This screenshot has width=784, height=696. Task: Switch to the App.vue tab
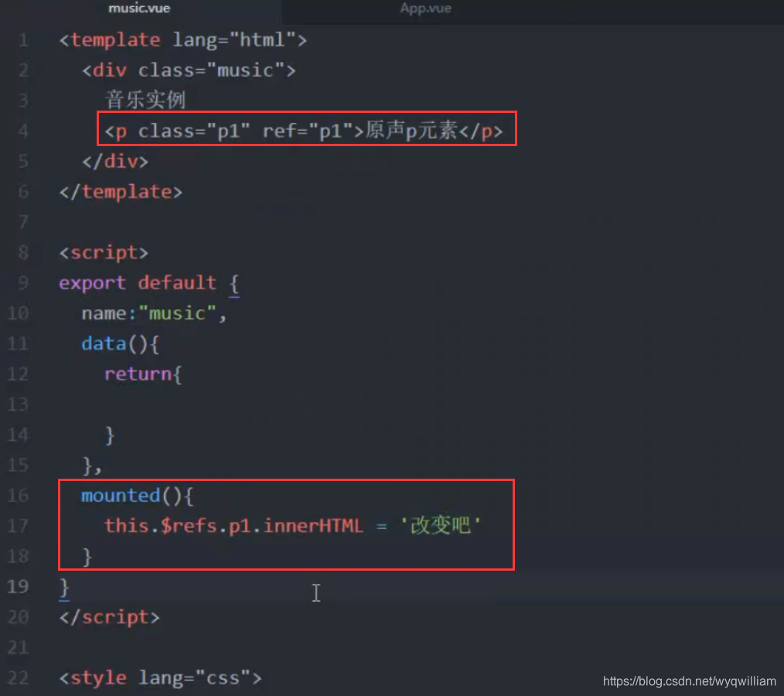tap(425, 9)
